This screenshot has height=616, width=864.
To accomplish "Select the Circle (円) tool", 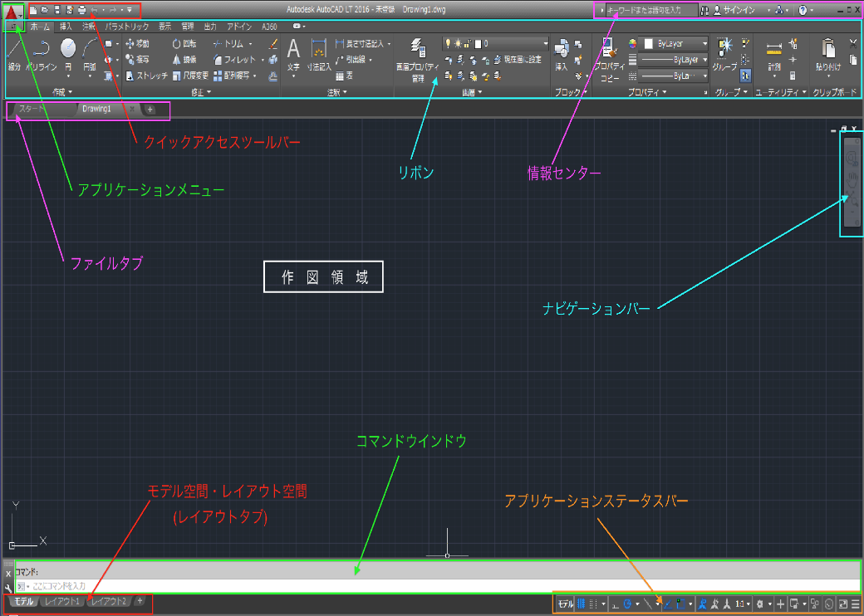I will coord(68,55).
